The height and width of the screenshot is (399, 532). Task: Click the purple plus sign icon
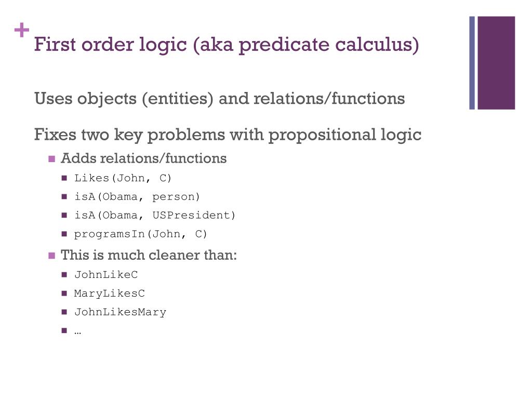(x=22, y=30)
